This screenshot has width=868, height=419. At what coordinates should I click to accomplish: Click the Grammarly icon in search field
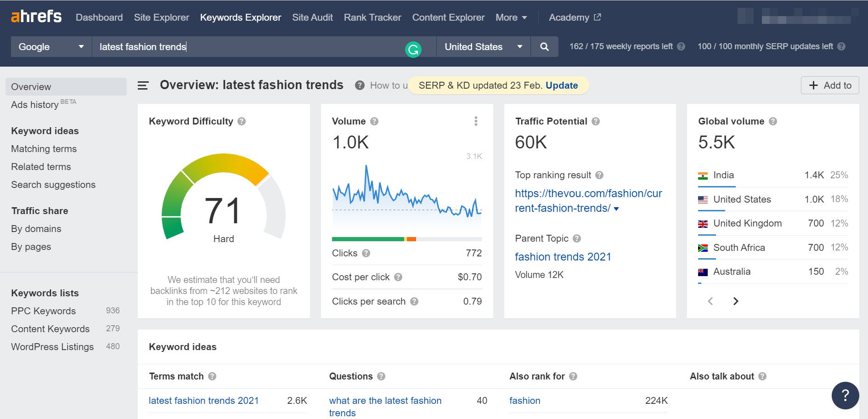pos(413,49)
